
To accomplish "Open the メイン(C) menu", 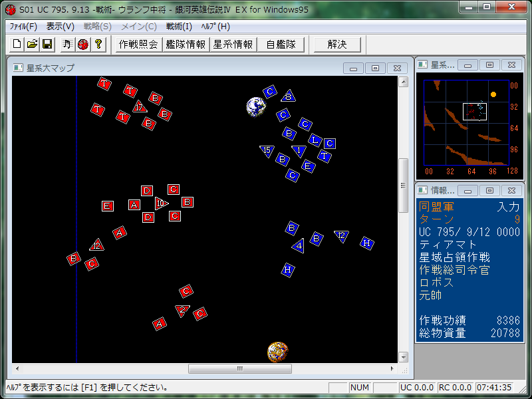I will [139, 27].
